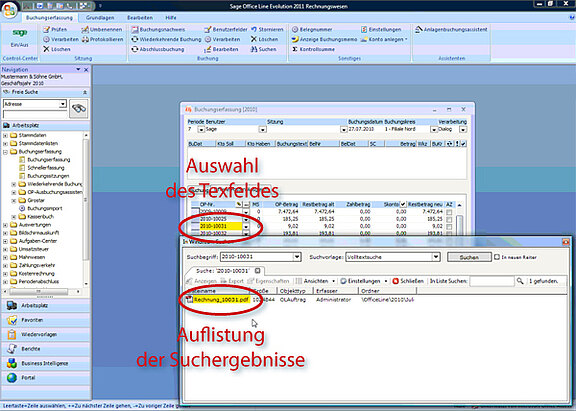This screenshot has width=576, height=411.
Task: Switch to the Grundlagen ribbon tab
Action: [100, 18]
